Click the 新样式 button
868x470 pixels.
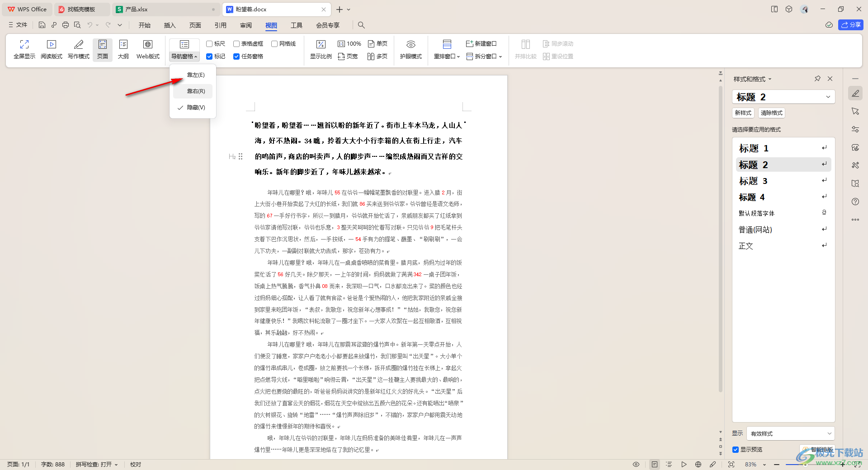(x=743, y=113)
